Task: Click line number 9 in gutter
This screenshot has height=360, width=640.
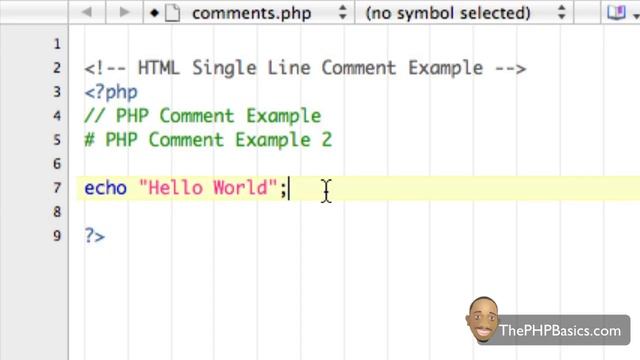Action: point(57,236)
